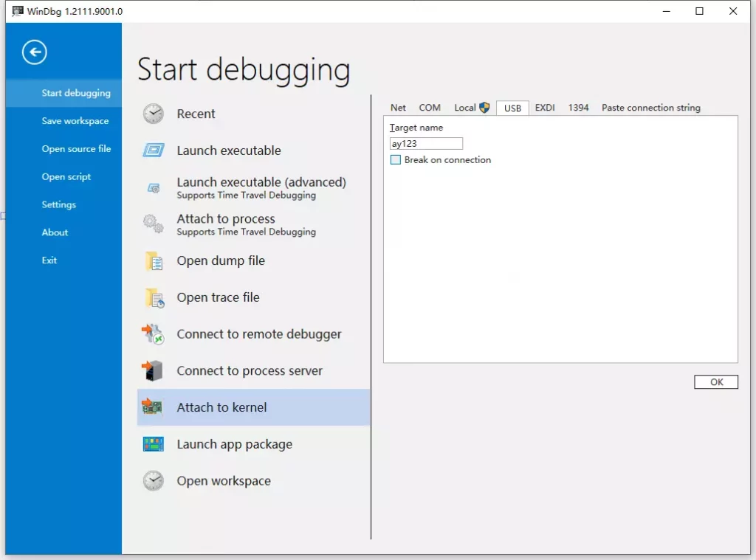Click the Attach to process gears icon
Screen dimensions: 756x560
click(x=154, y=224)
